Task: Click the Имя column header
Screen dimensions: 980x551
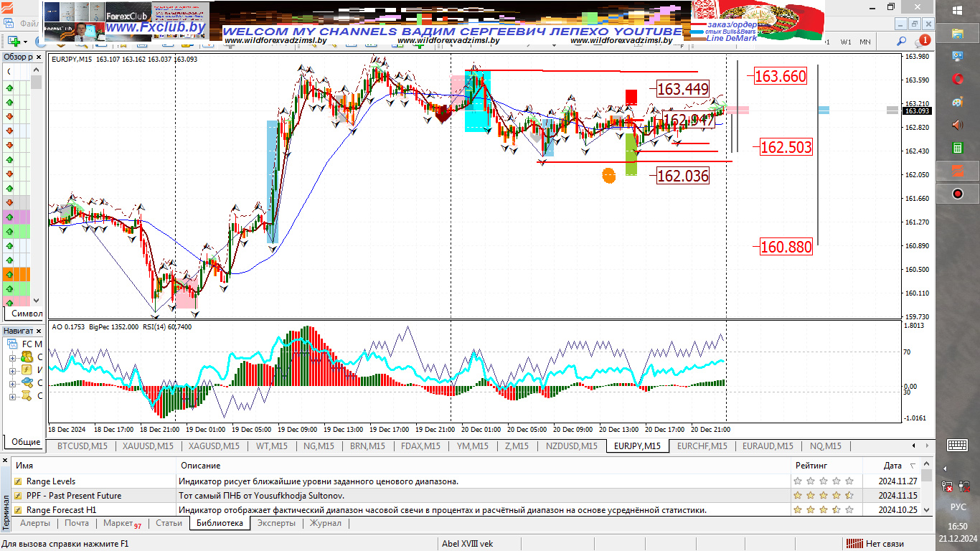Action: click(x=93, y=466)
